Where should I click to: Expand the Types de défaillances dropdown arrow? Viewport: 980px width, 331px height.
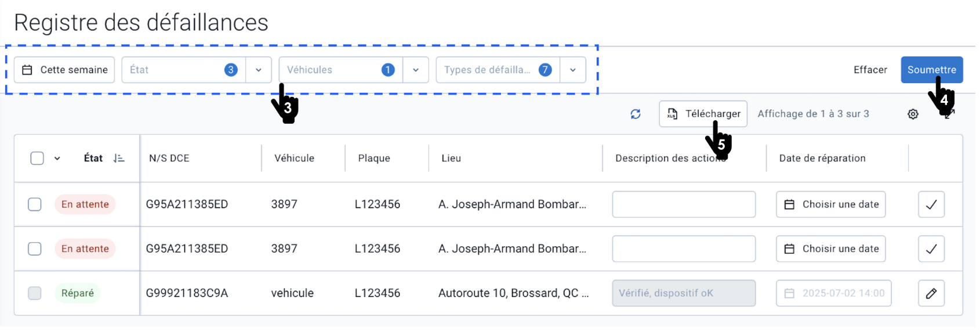tap(573, 70)
